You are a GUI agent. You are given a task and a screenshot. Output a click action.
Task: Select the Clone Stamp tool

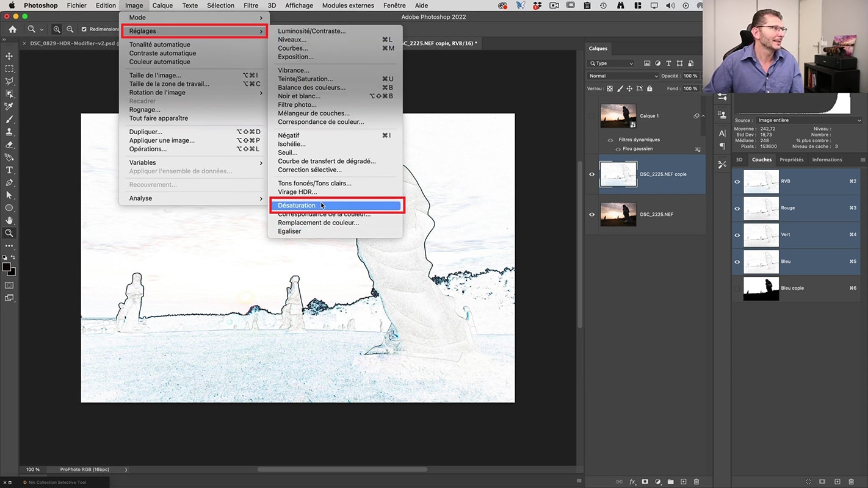coord(9,132)
